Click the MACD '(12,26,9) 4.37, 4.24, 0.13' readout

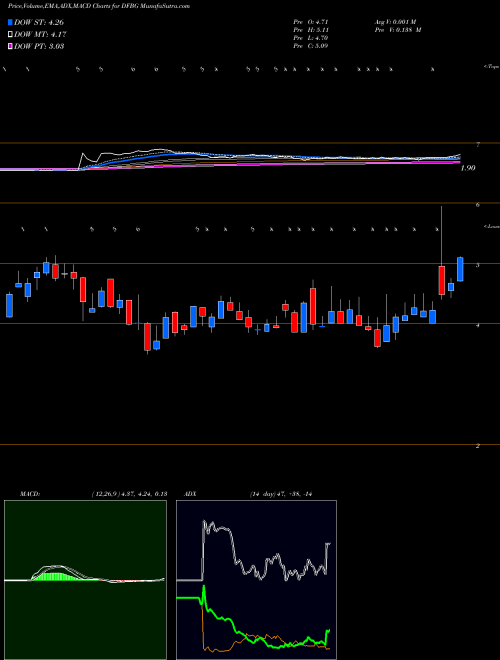(x=129, y=494)
